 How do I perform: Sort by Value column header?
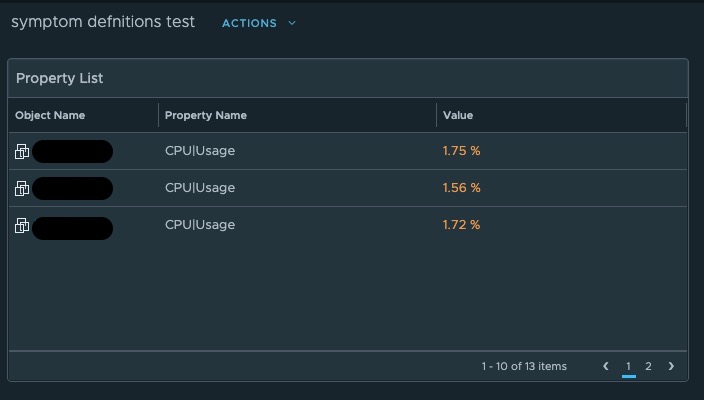pos(458,115)
